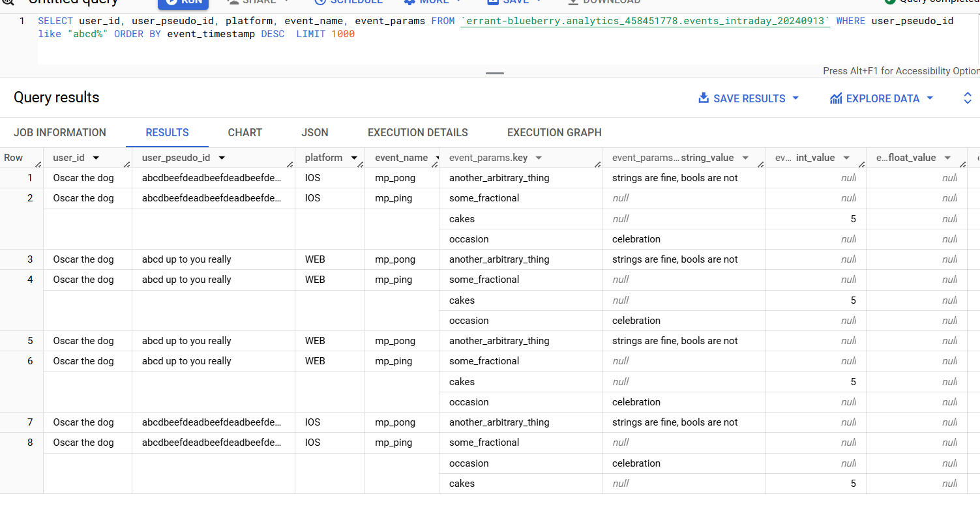Open the user_pseudo_id column sort arrow
The image size is (980, 509).
[222, 158]
